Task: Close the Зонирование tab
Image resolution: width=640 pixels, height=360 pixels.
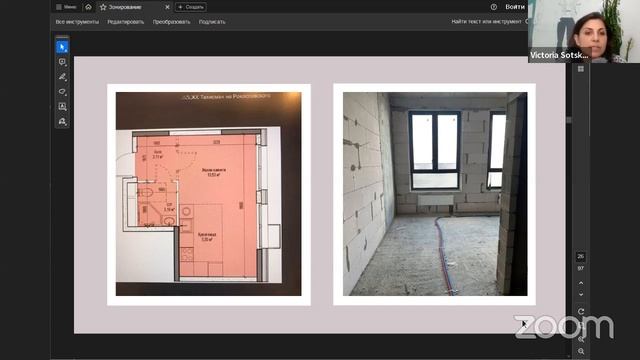Action: (x=167, y=7)
